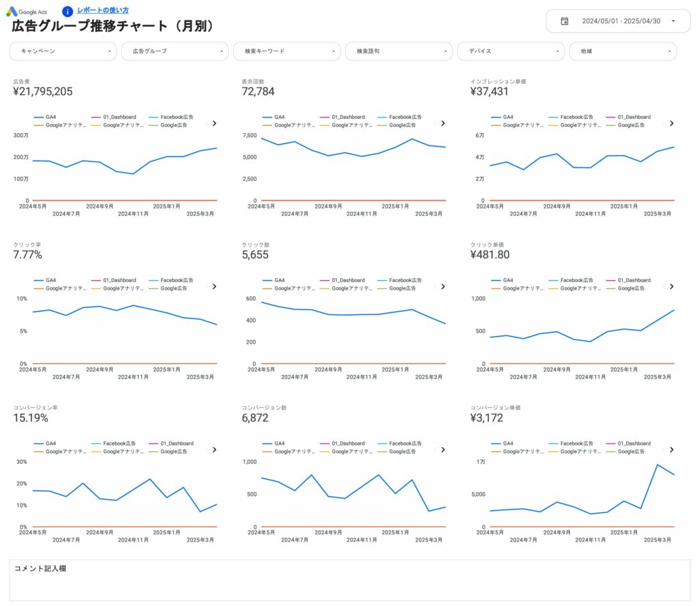Expand the 広告グループ filter dropdown
Image resolution: width=700 pixels, height=606 pixels.
tap(175, 51)
